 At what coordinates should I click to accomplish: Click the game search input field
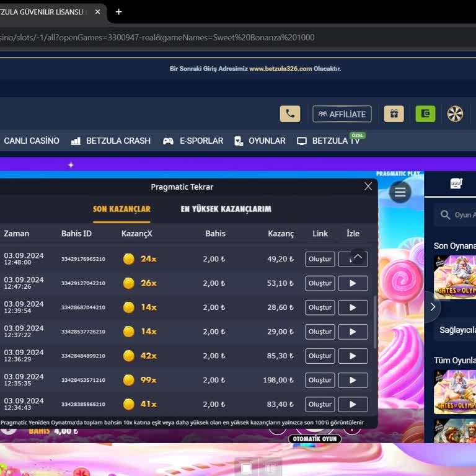(456, 215)
